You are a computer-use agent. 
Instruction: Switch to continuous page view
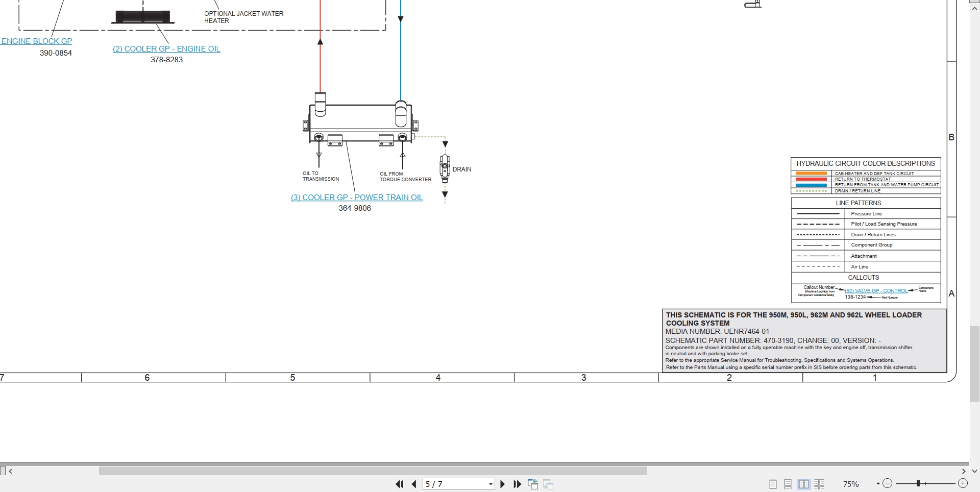tap(788, 484)
